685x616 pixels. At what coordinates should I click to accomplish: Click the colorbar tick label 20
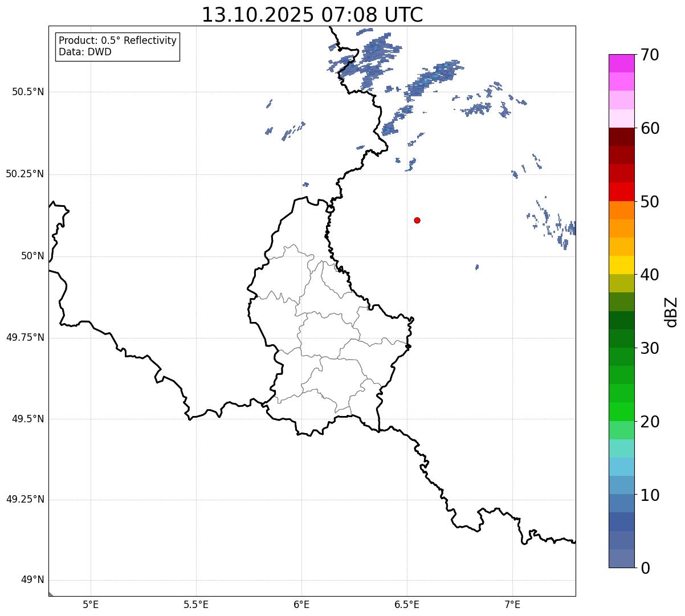coord(650,422)
